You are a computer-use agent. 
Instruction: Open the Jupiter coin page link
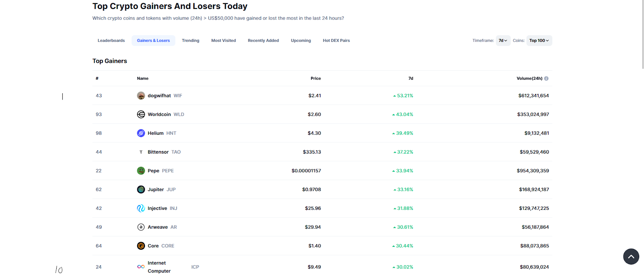pyautogui.click(x=156, y=189)
